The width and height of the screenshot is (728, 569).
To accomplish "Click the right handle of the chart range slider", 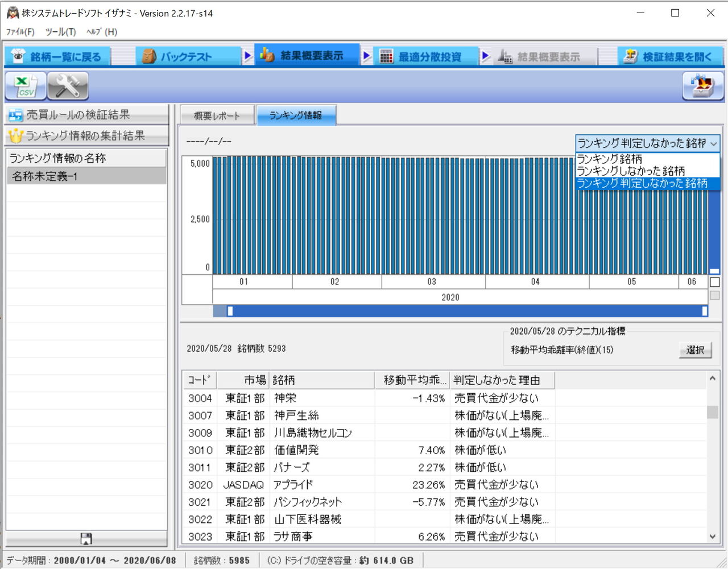I will tap(705, 311).
